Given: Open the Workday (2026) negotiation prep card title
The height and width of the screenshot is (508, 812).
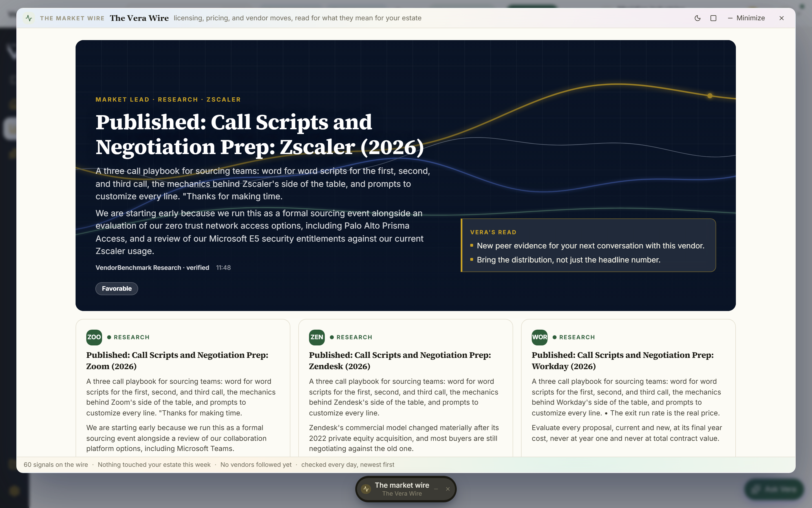Looking at the screenshot, I should [623, 360].
